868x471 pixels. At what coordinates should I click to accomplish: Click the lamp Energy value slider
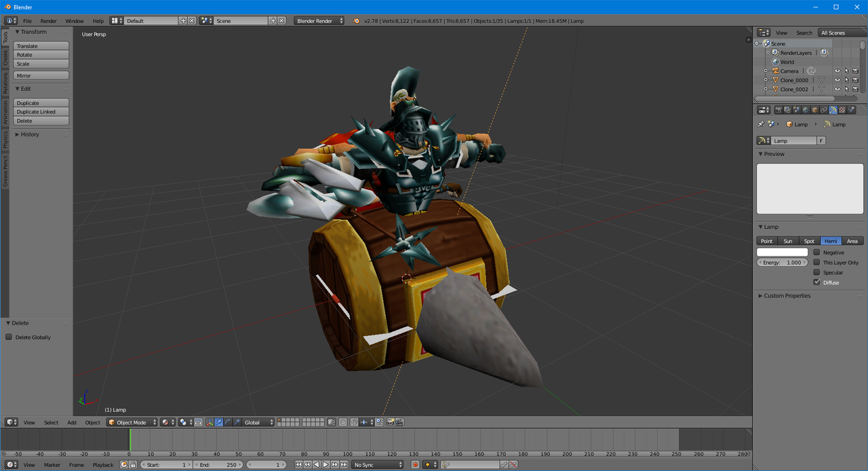[783, 262]
